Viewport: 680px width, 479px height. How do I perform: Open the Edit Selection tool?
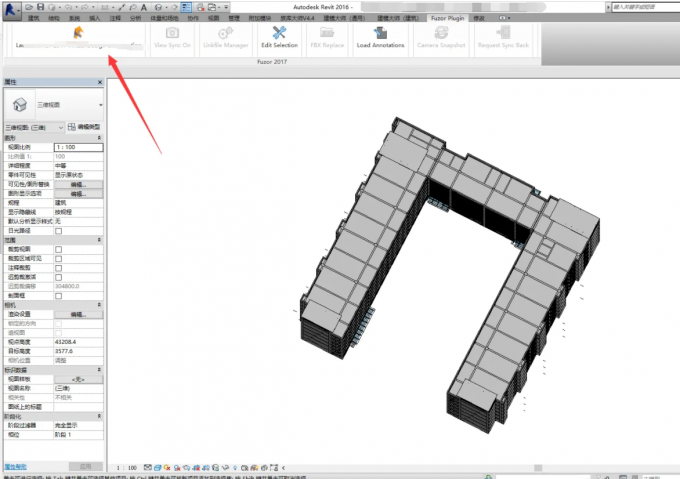click(279, 37)
